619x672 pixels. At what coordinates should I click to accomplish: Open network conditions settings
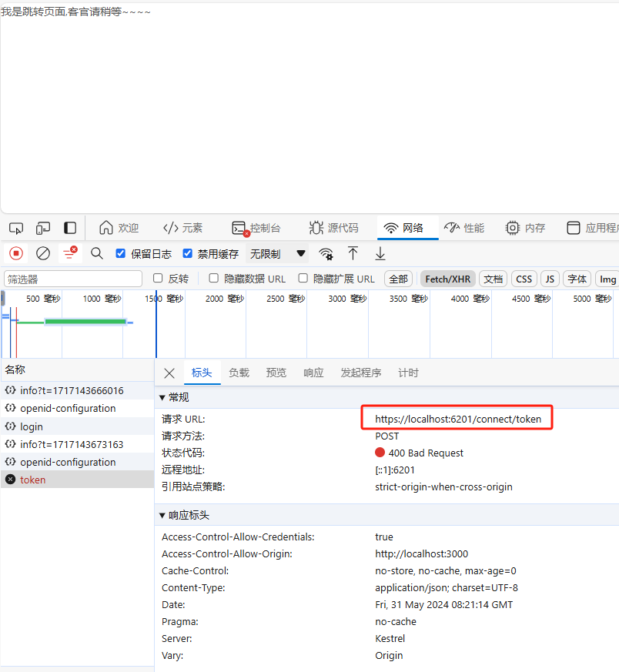tap(326, 253)
